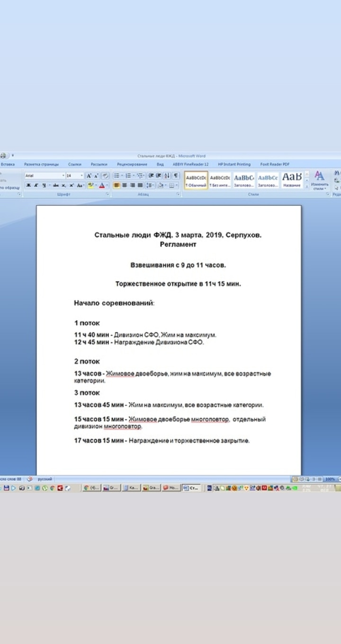Screen dimensions: 341x644
Task: Click the русский language indicator
Action: pyautogui.click(x=45, y=479)
